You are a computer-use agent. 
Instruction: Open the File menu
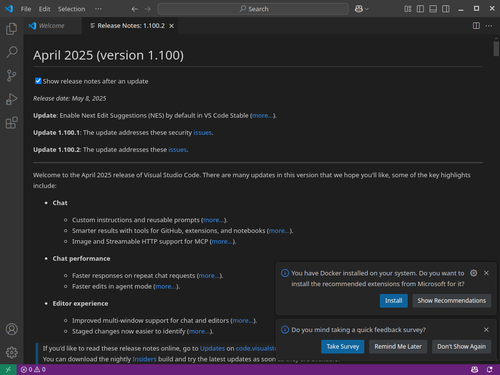tap(26, 9)
